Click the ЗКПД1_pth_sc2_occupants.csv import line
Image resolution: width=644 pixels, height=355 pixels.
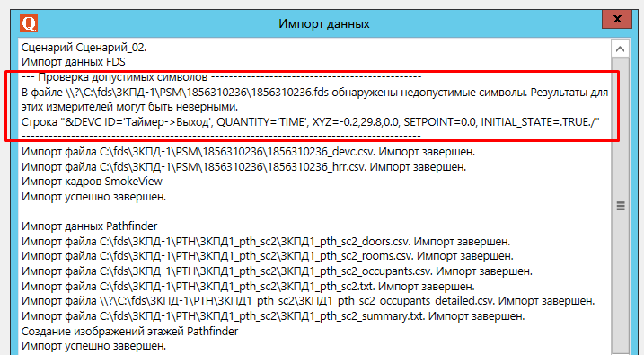[277, 271]
